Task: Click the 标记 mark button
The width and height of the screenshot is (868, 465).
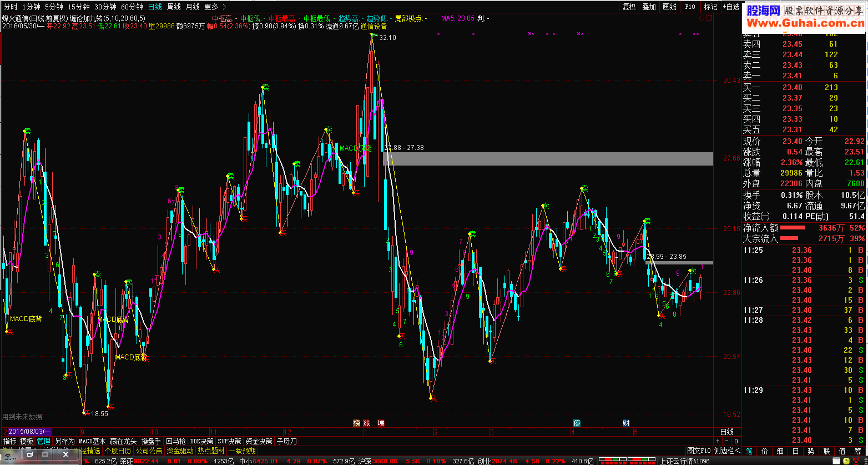Action: [x=710, y=7]
